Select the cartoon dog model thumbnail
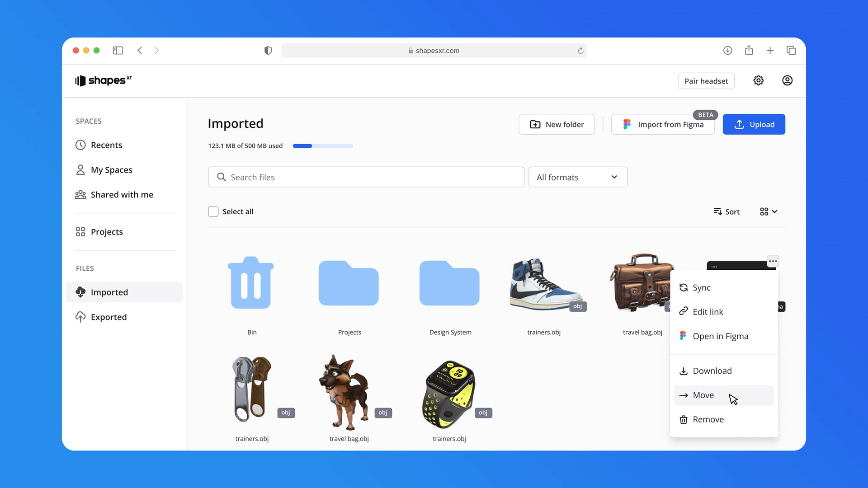 pyautogui.click(x=345, y=392)
